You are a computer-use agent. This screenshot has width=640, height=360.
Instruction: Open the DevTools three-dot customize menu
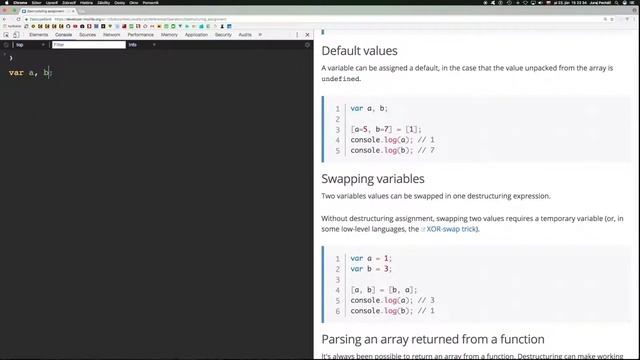pos(297,35)
